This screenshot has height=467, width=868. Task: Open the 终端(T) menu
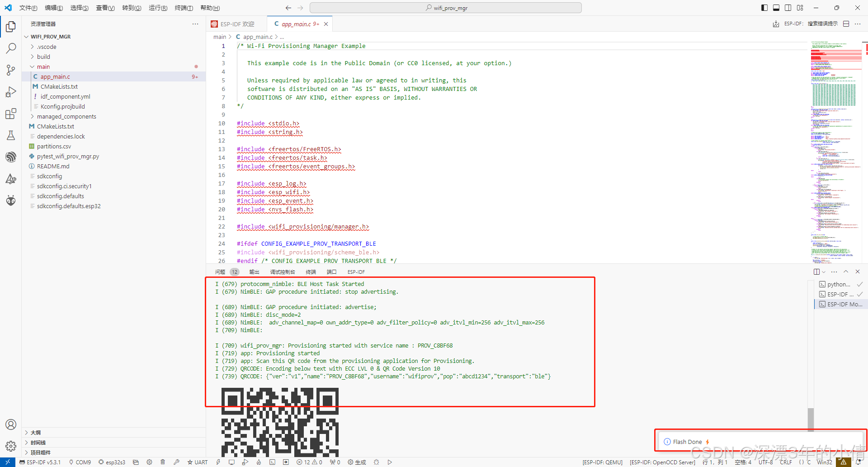[x=184, y=8]
